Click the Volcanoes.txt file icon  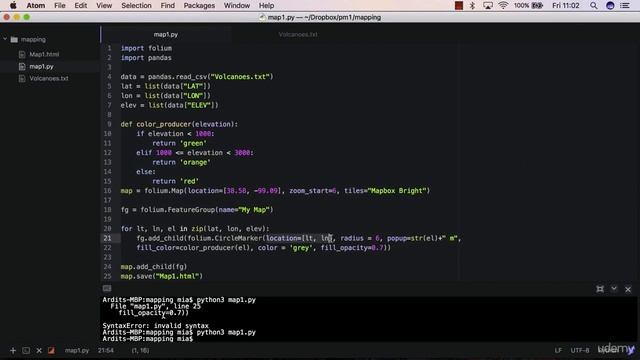point(22,78)
